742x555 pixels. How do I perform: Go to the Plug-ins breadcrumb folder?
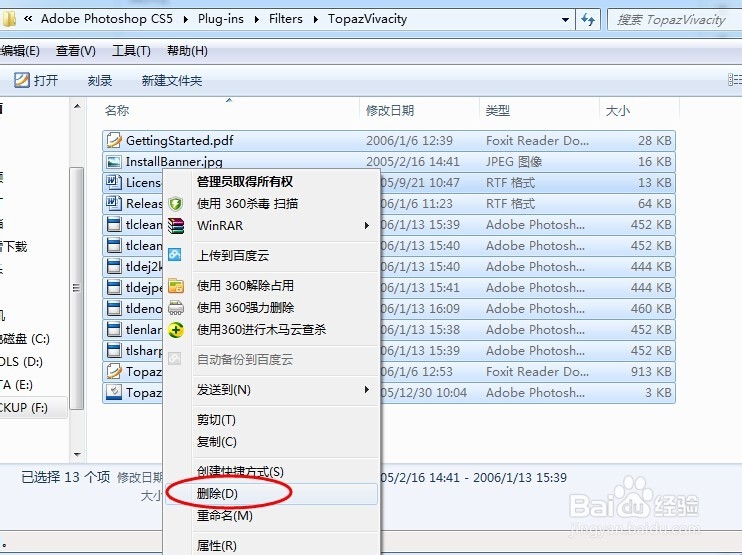click(221, 19)
